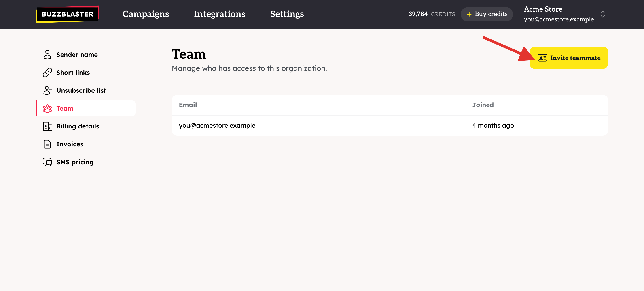644x291 pixels.
Task: Click the plus icon beside Buy credits
Action: pyautogui.click(x=469, y=14)
